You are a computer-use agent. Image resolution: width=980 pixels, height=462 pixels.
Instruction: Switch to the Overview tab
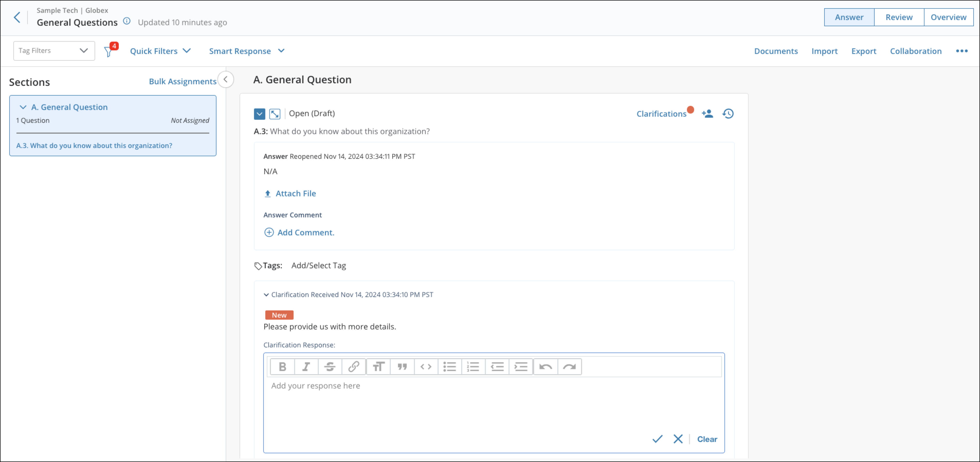[x=948, y=17]
